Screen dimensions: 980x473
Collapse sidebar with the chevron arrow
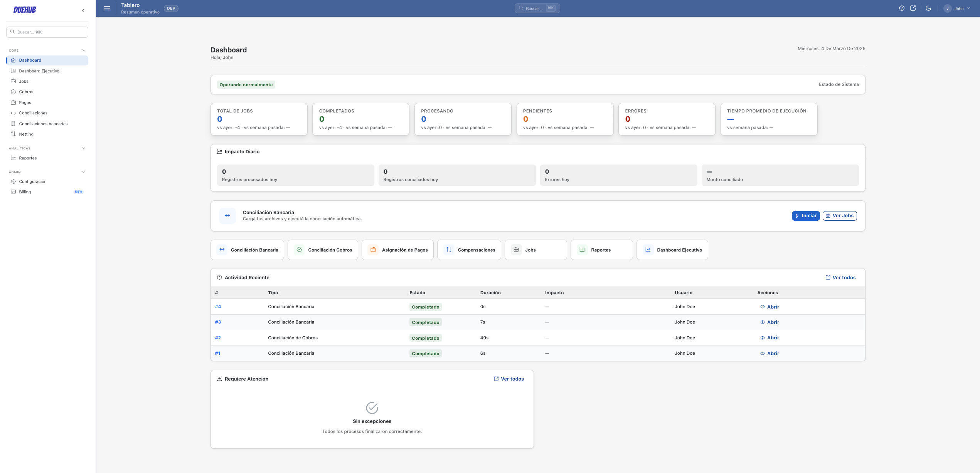point(83,11)
